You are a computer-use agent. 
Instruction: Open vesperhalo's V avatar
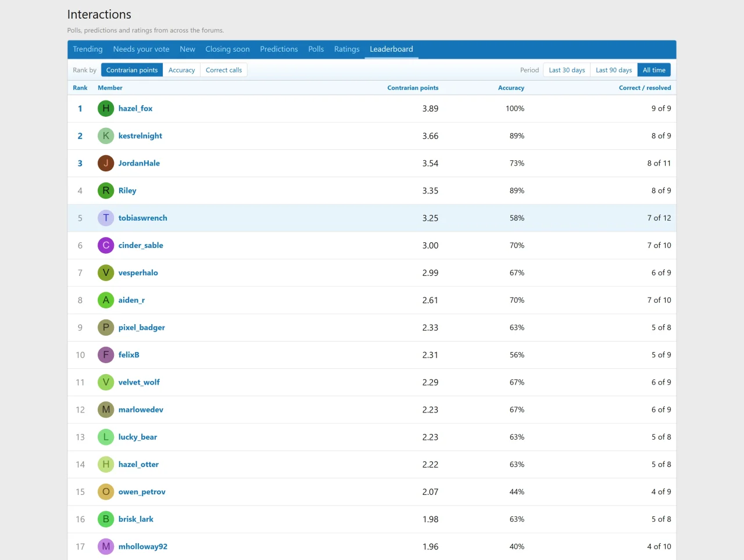point(106,272)
